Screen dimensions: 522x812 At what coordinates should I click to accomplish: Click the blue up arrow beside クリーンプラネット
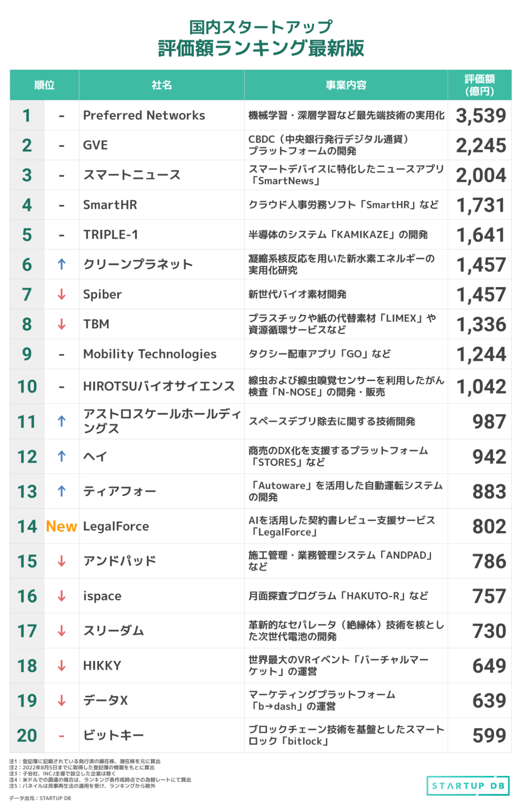[x=61, y=264]
